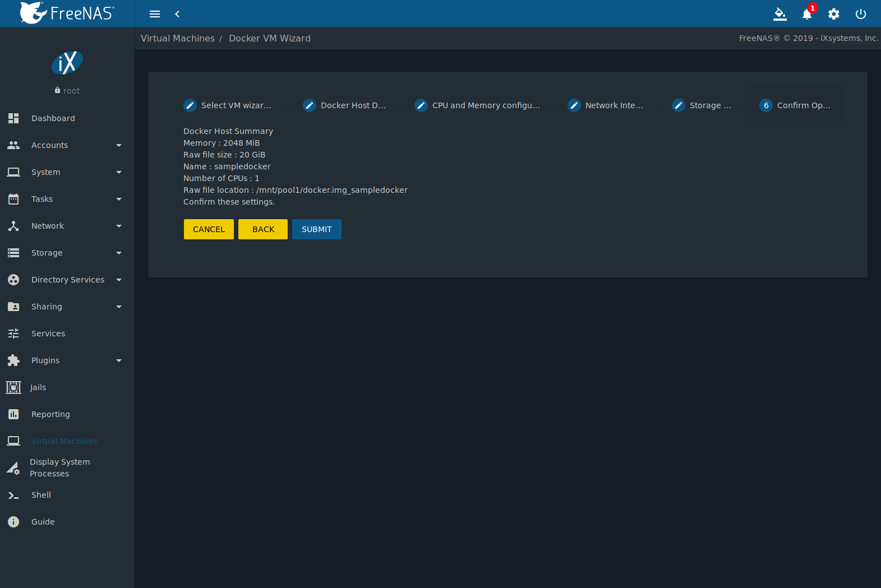Click the 'Number of CPUs : 1' line
This screenshot has height=588, width=881.
[222, 178]
